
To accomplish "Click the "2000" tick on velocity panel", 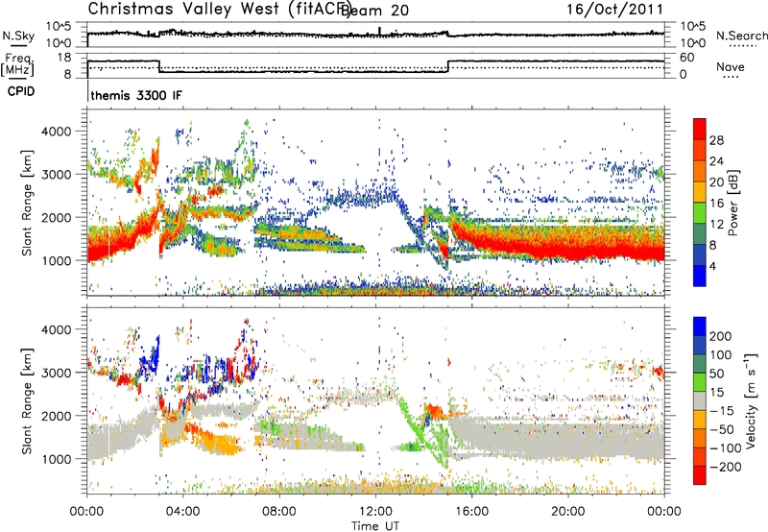I will pos(56,416).
